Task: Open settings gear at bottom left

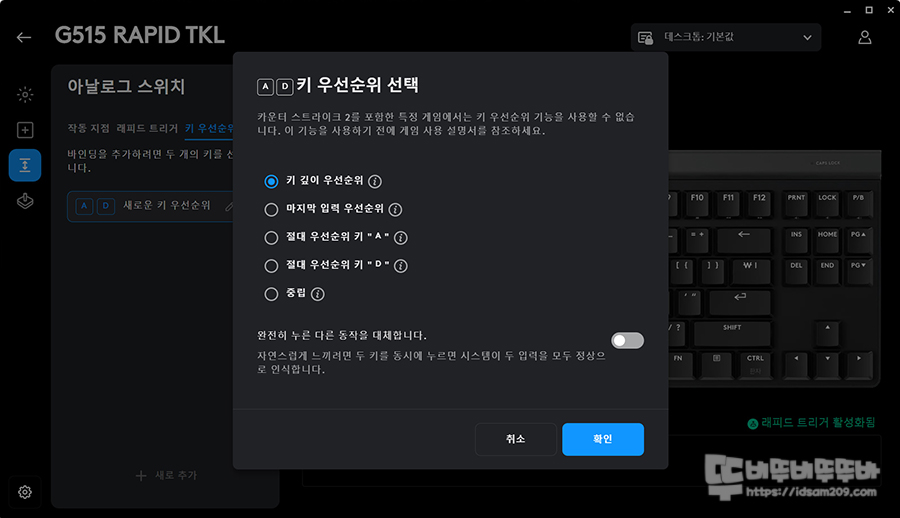Action: [25, 492]
